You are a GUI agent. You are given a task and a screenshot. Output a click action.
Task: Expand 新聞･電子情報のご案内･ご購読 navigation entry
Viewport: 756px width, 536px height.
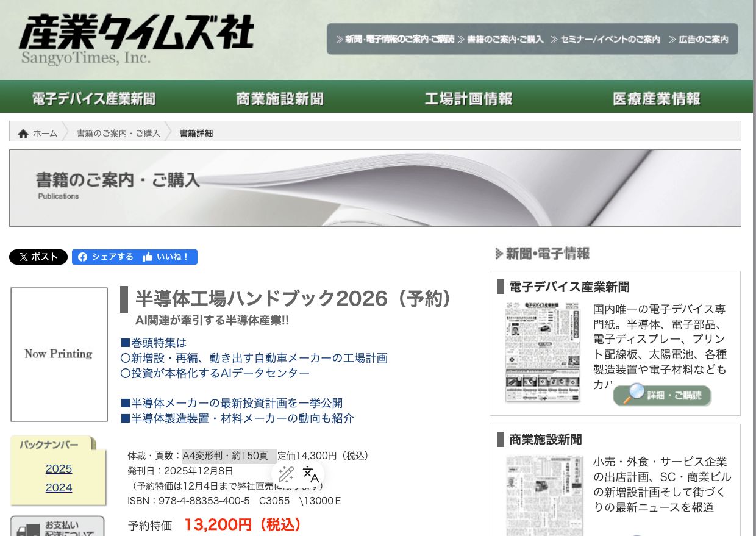pos(396,38)
